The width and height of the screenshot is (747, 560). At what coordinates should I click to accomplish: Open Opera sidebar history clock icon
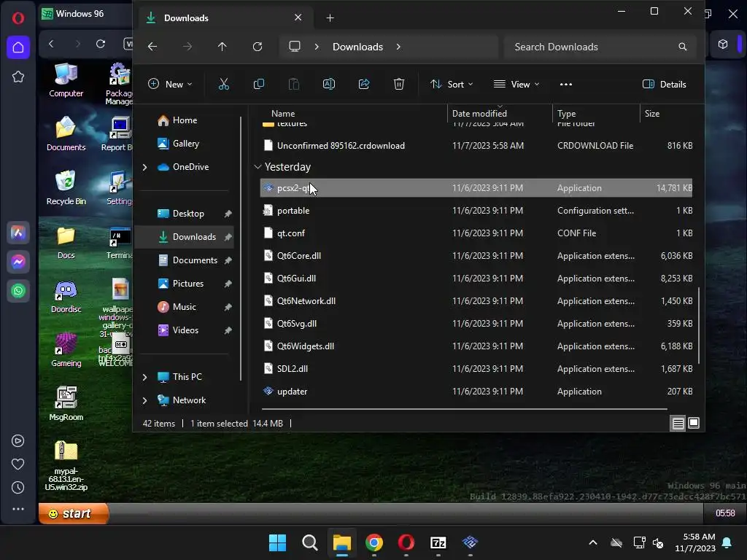18,487
